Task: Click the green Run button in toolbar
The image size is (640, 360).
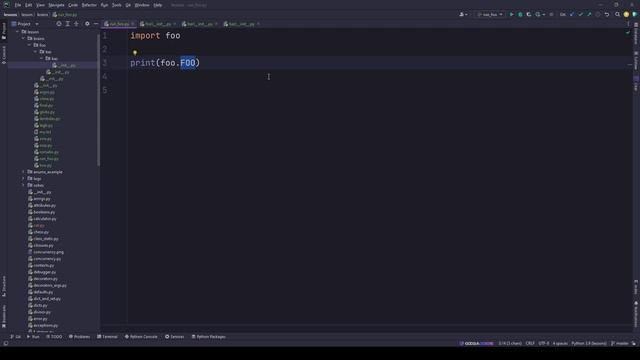Action: (511, 14)
